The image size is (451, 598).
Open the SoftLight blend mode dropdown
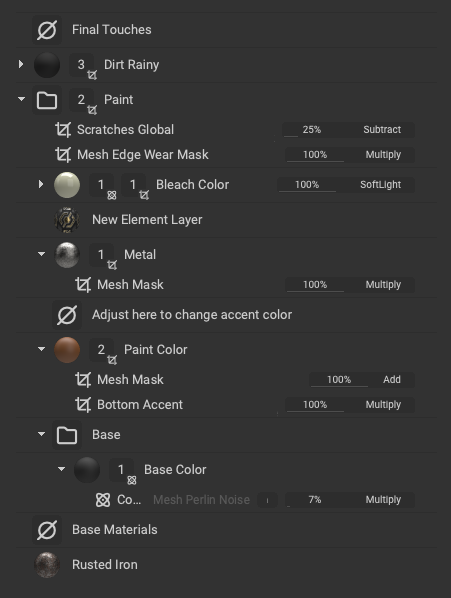[380, 185]
